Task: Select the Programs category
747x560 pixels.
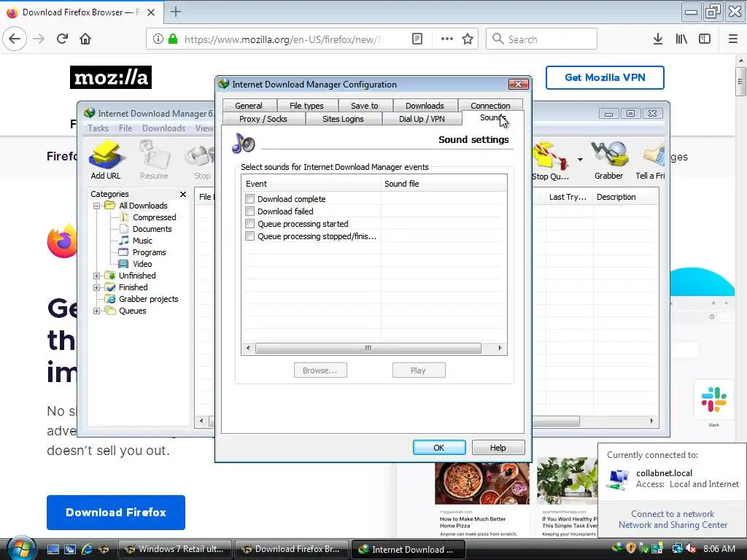Action: (149, 252)
